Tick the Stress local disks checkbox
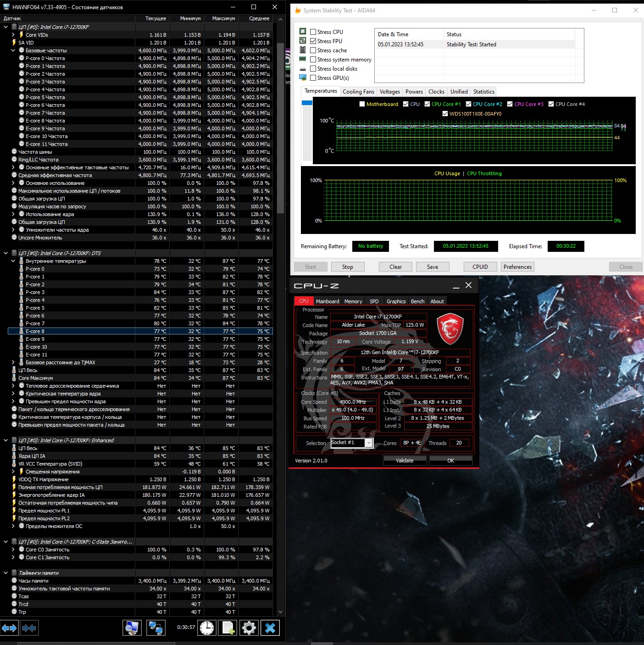The image size is (644, 645). pos(313,69)
